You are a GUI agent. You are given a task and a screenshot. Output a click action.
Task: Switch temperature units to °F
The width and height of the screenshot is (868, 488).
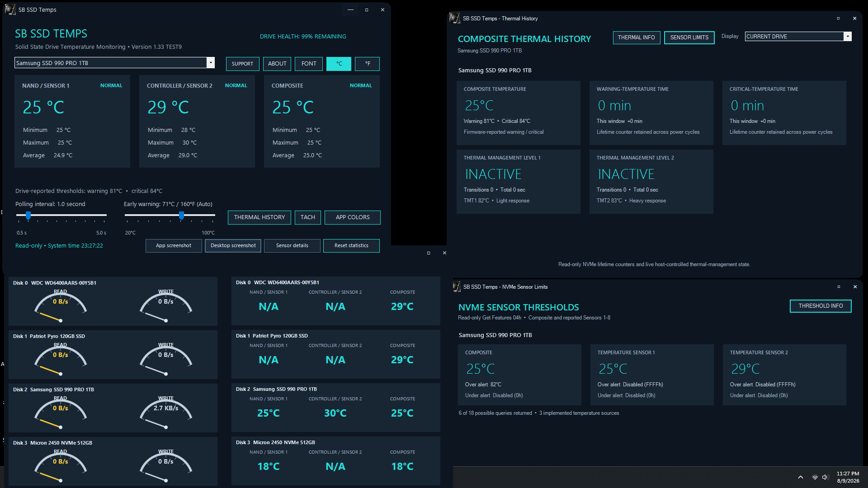tap(367, 64)
